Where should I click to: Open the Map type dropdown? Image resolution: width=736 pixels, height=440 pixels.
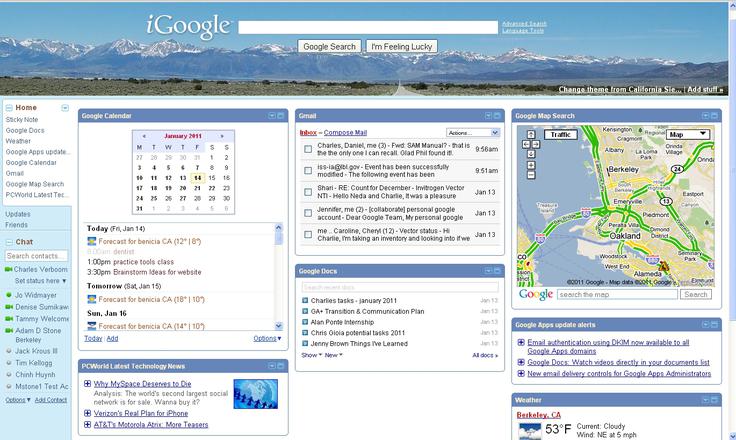(688, 134)
